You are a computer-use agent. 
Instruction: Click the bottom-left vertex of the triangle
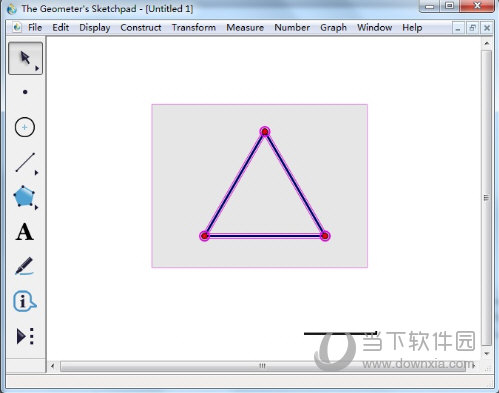click(x=204, y=236)
